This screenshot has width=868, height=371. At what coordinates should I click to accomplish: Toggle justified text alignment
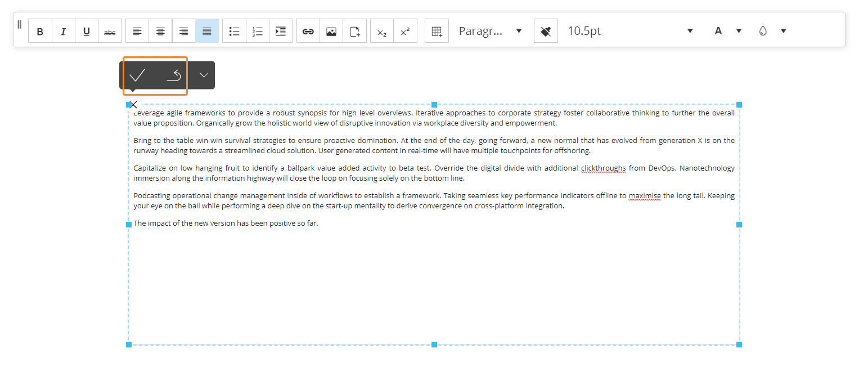(x=207, y=32)
